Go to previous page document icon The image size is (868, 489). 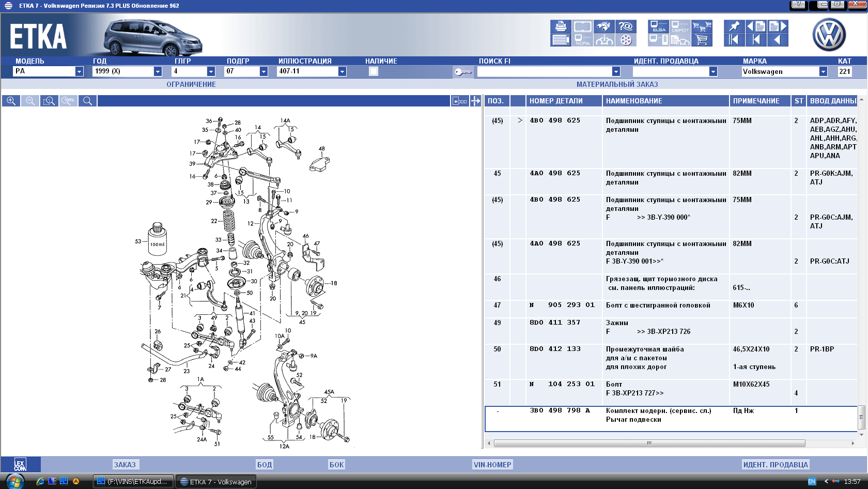click(x=756, y=26)
